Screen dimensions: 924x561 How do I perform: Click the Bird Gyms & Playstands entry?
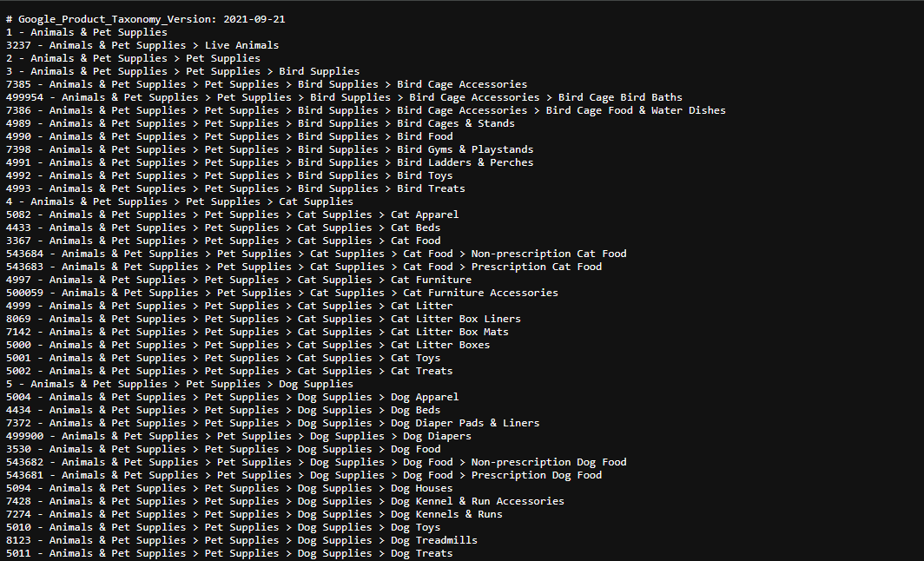click(x=270, y=149)
